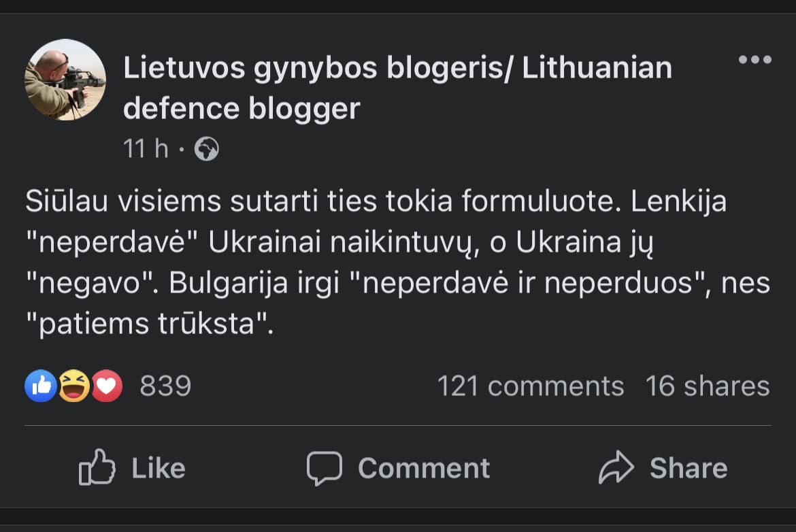Open the blogger's round profile picture

(65, 80)
